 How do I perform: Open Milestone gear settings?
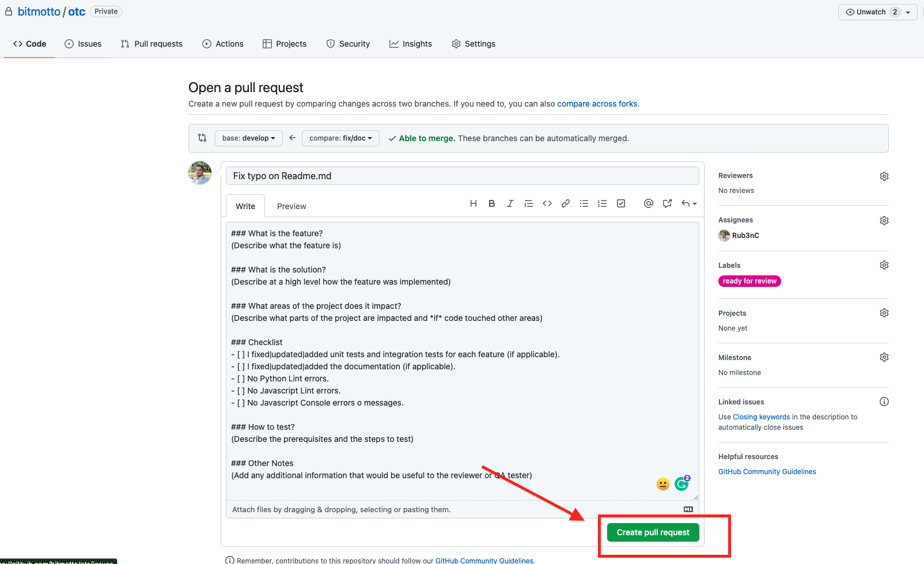(884, 357)
